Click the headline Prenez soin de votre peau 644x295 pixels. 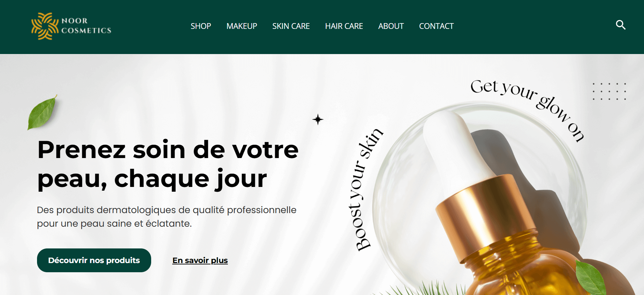[168, 164]
